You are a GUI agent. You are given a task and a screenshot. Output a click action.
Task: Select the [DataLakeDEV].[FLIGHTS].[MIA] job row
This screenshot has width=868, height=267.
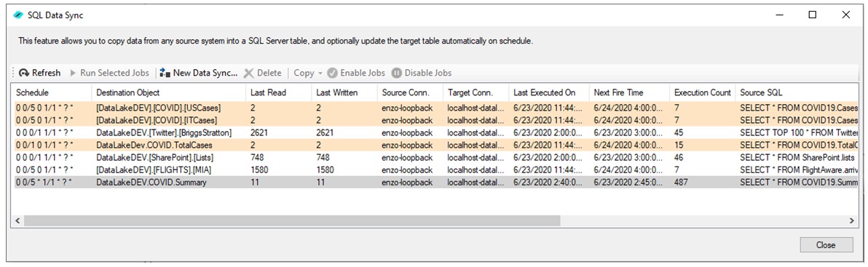(436, 170)
